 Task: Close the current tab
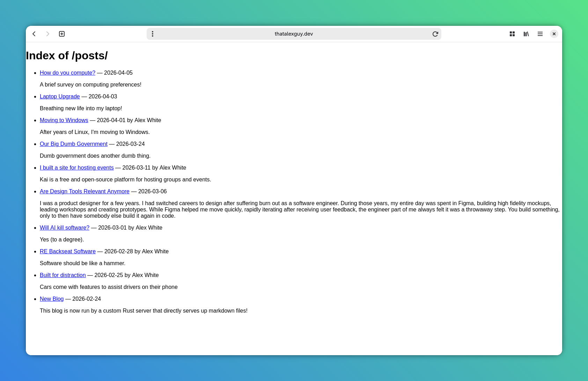tap(554, 34)
